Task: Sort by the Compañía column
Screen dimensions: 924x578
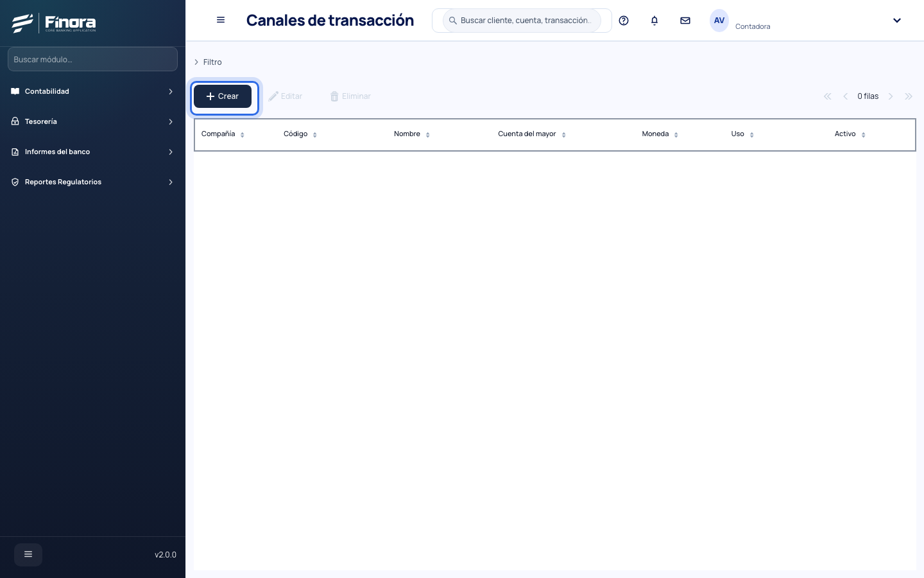Action: (x=223, y=134)
